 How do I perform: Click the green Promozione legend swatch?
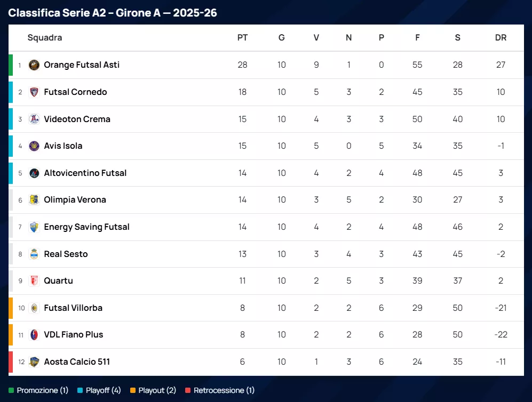(x=11, y=390)
